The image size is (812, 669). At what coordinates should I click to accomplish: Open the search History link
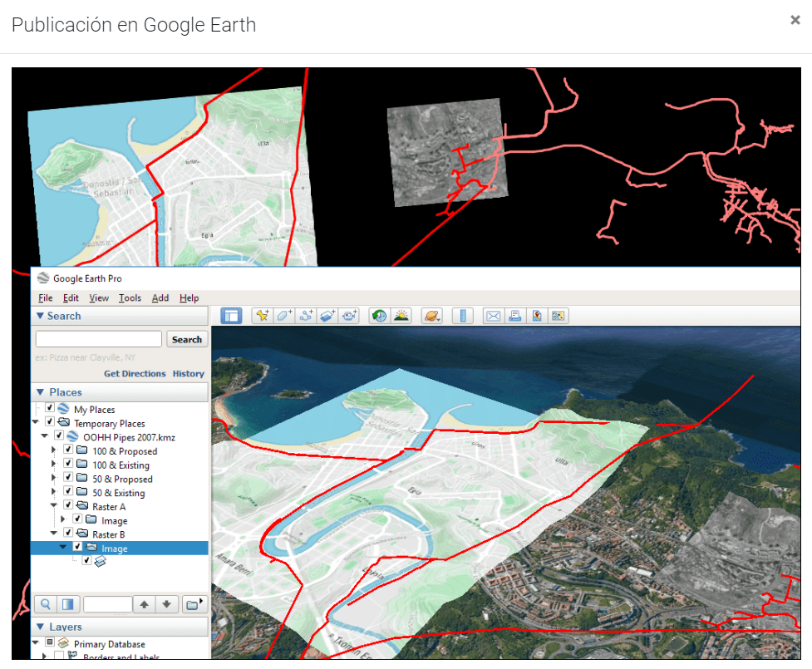(x=189, y=373)
